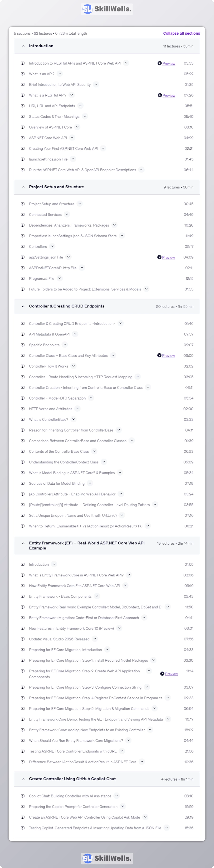The image size is (214, 868).
Task: Click video icon for ASPDotNETCoreAPI.http File
Action: point(23,268)
